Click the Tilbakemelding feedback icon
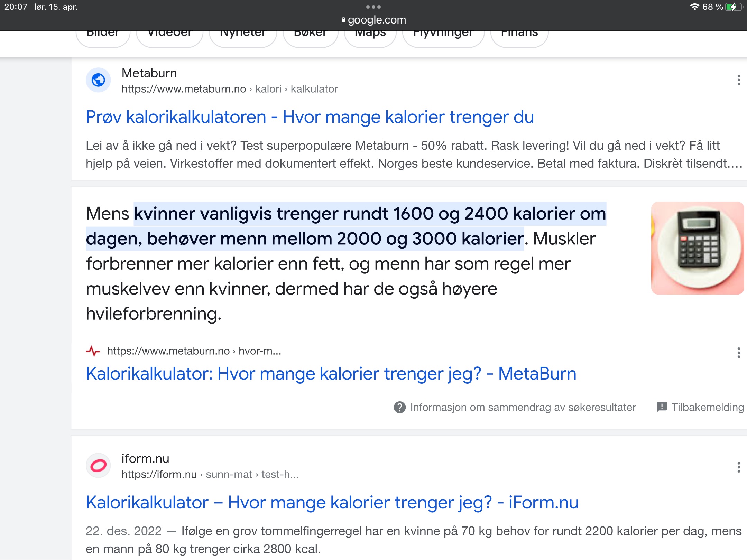The width and height of the screenshot is (747, 560). click(x=662, y=407)
